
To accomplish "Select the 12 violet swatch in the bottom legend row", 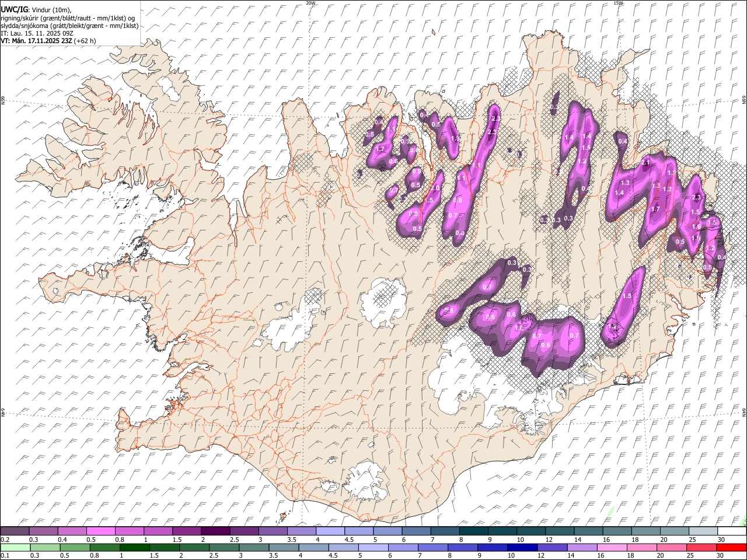I will (x=553, y=548).
